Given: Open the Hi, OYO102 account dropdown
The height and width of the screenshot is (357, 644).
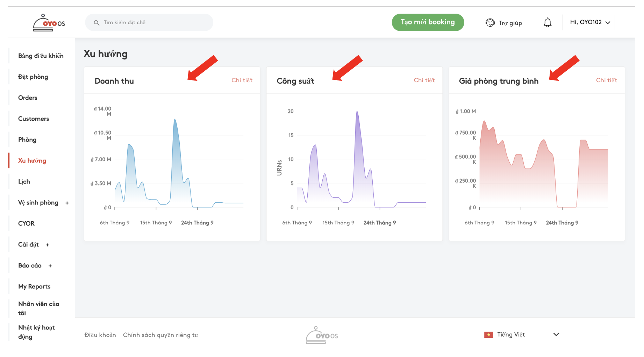Looking at the screenshot, I should click(590, 22).
